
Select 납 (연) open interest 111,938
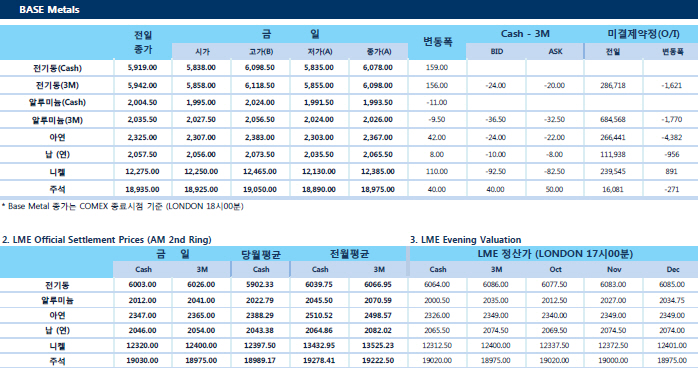coord(613,154)
